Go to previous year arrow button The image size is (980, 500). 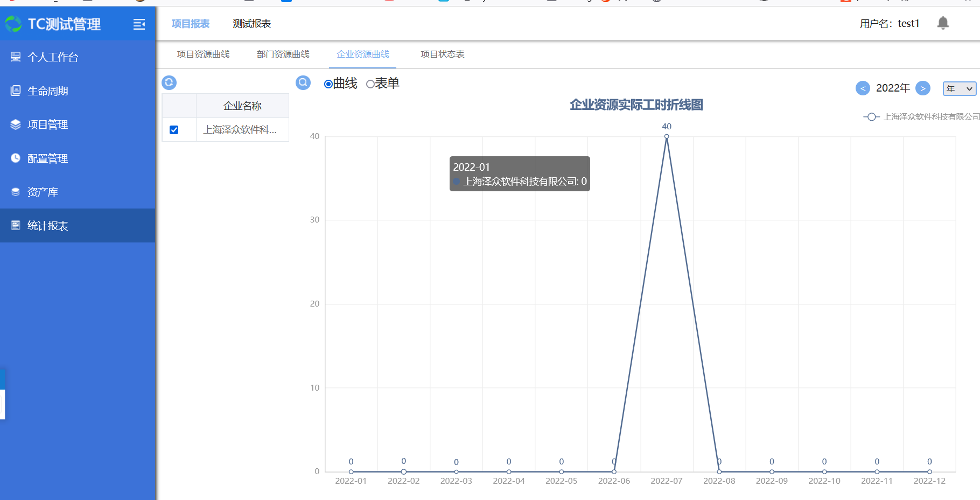862,88
